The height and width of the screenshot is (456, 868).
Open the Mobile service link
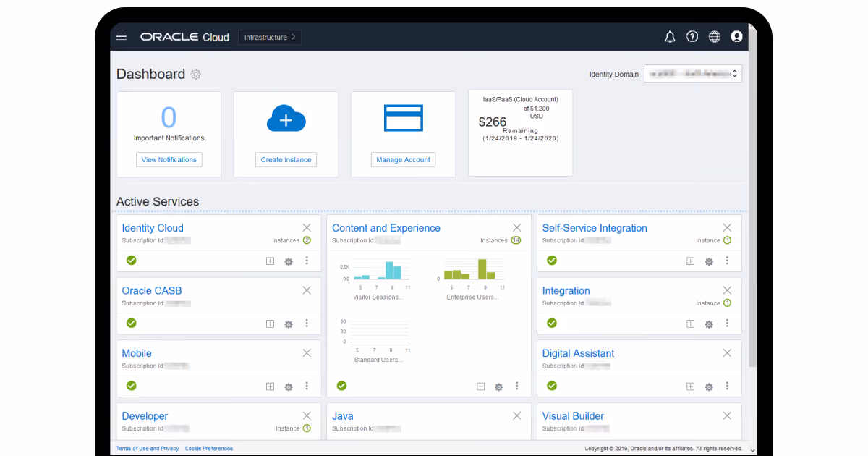137,353
